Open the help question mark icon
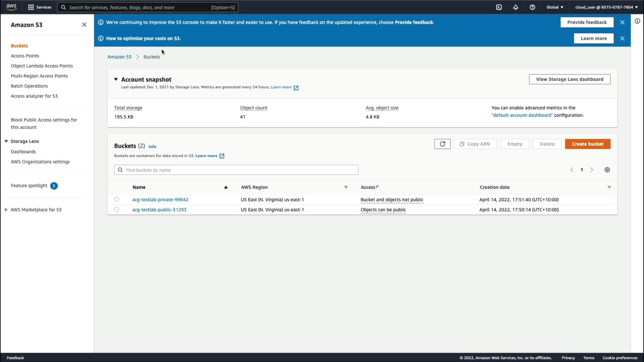This screenshot has height=362, width=644. (x=532, y=7)
